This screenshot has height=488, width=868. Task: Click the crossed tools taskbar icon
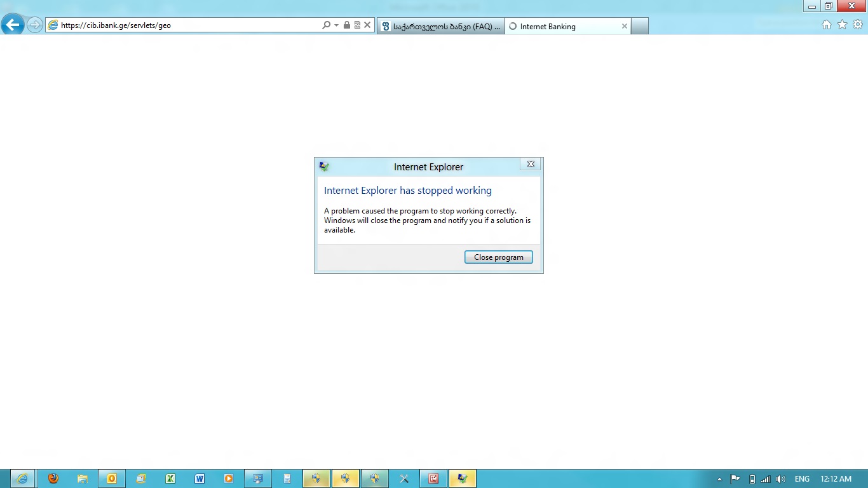(x=404, y=479)
